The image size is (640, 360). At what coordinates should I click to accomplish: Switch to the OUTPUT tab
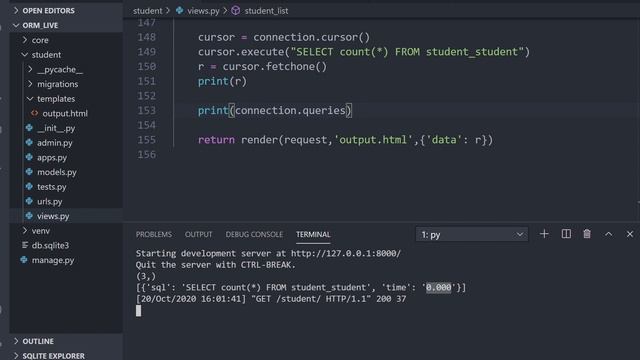pyautogui.click(x=198, y=234)
